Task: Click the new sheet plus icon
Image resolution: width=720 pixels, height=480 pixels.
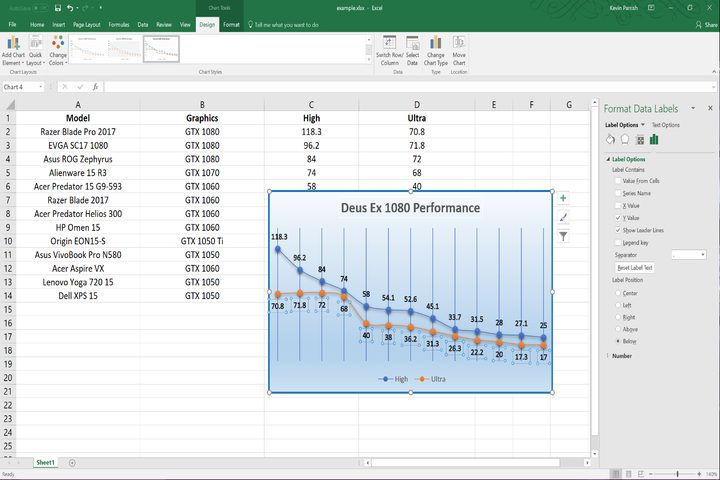Action: click(72, 463)
